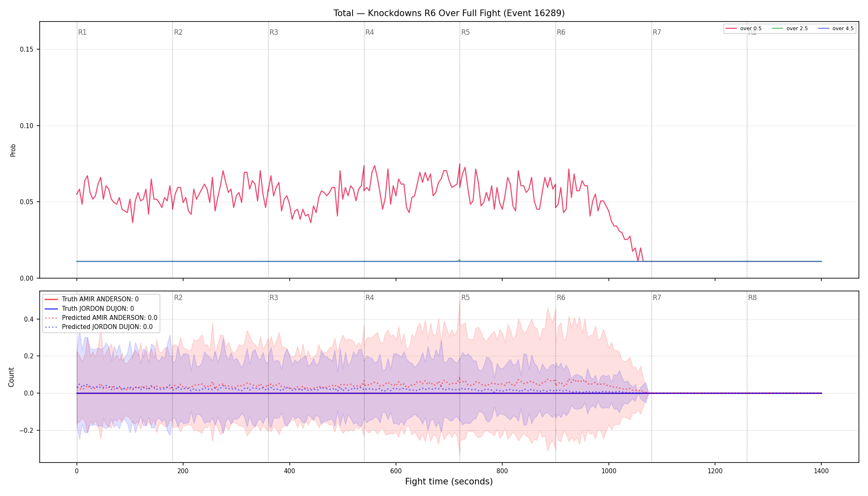Click the R2 round label in the Count chart

[x=178, y=298]
